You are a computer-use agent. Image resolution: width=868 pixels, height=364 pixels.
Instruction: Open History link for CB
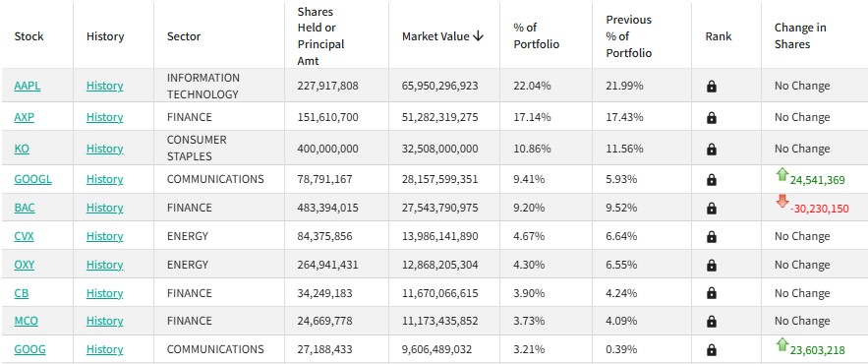[104, 293]
